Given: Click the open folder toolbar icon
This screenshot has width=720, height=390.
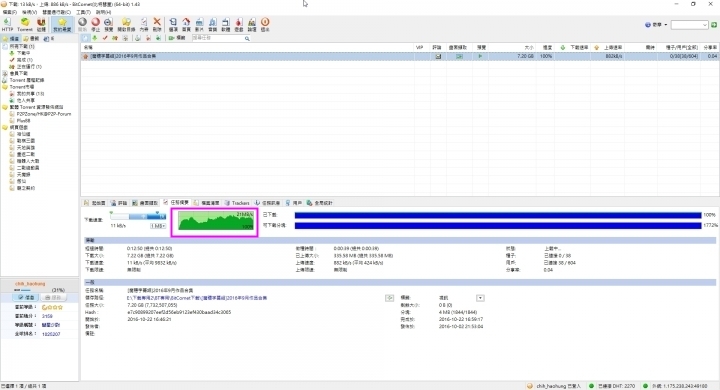Looking at the screenshot, I should coord(126,24).
